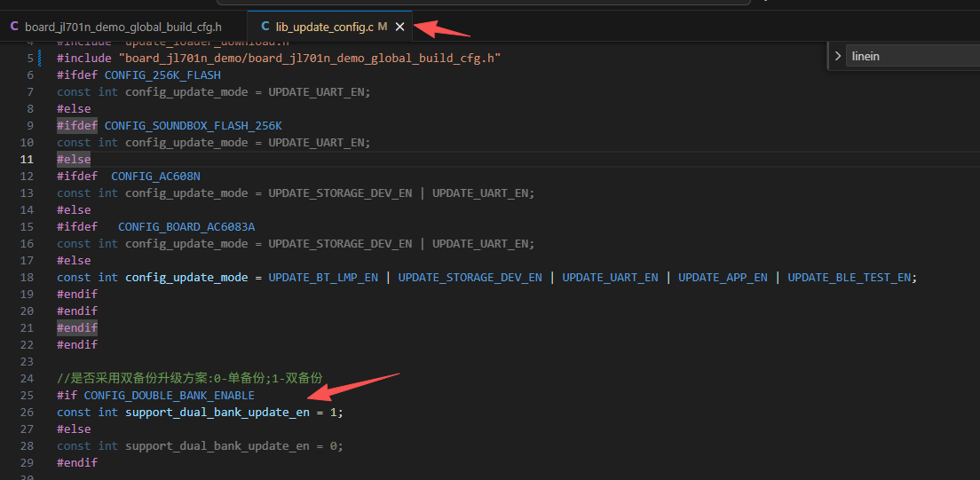Screen dimensions: 980x480
Task: Click the UPDATE_BLE_TEST_EN constant
Action: pyautogui.click(x=849, y=278)
